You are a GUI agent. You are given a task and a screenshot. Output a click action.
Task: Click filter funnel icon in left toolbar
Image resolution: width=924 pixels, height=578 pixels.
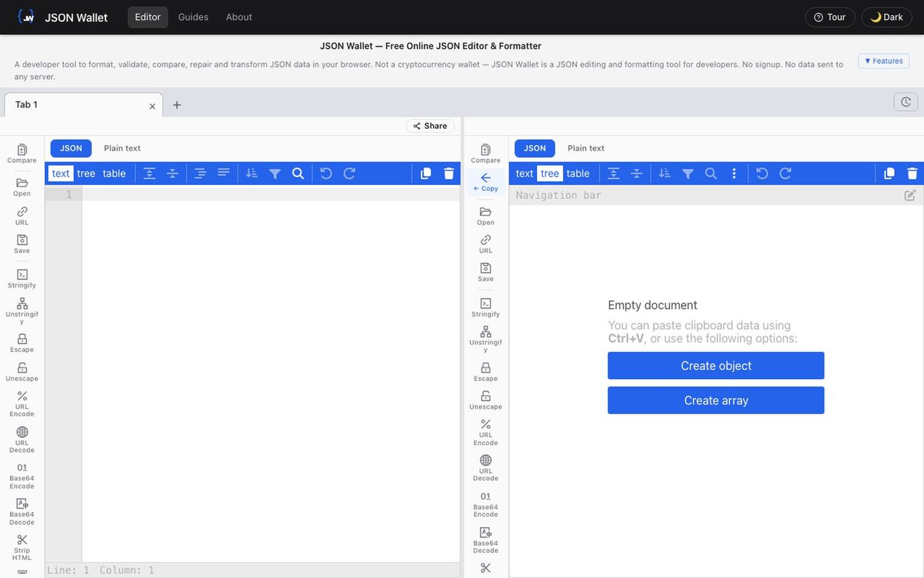pyautogui.click(x=275, y=173)
